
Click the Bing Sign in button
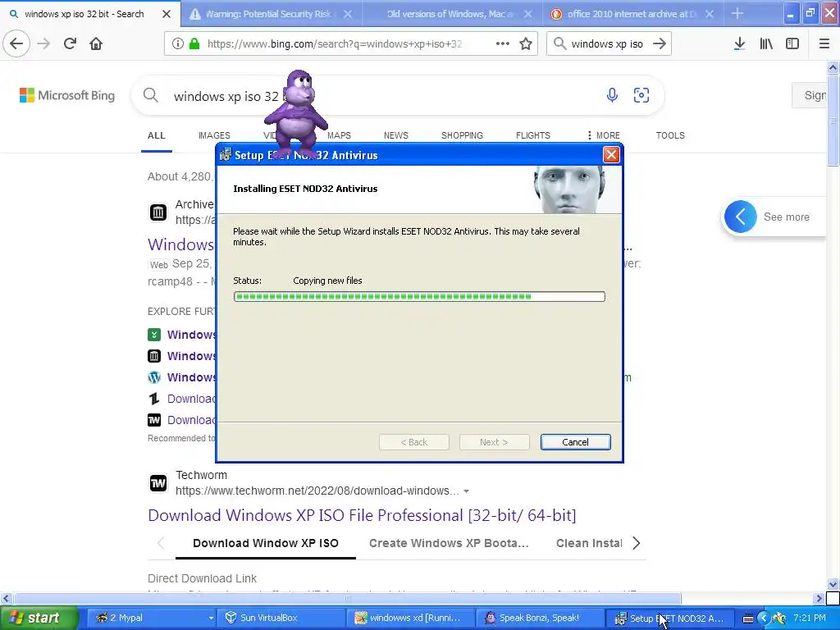click(x=811, y=95)
